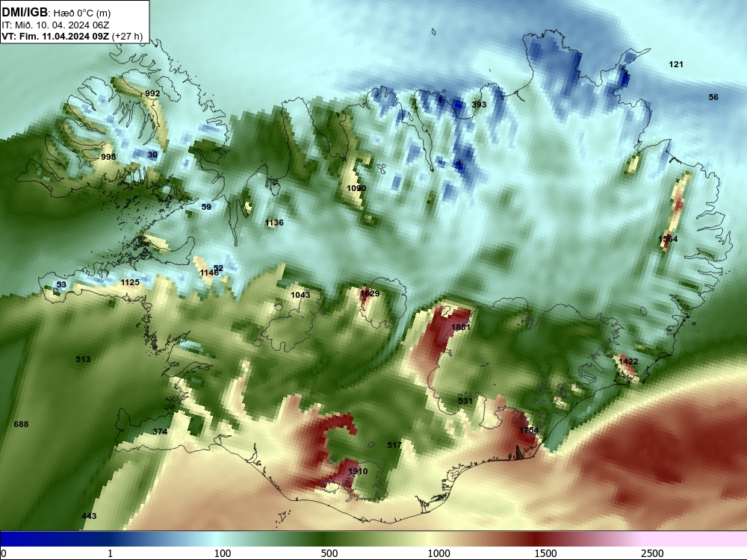
Task: Select the '(+27 h)' forecast offset
Action: 127,36
